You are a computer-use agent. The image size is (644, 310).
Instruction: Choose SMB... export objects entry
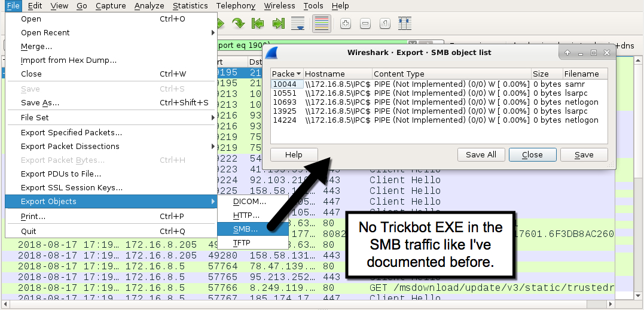coord(252,229)
